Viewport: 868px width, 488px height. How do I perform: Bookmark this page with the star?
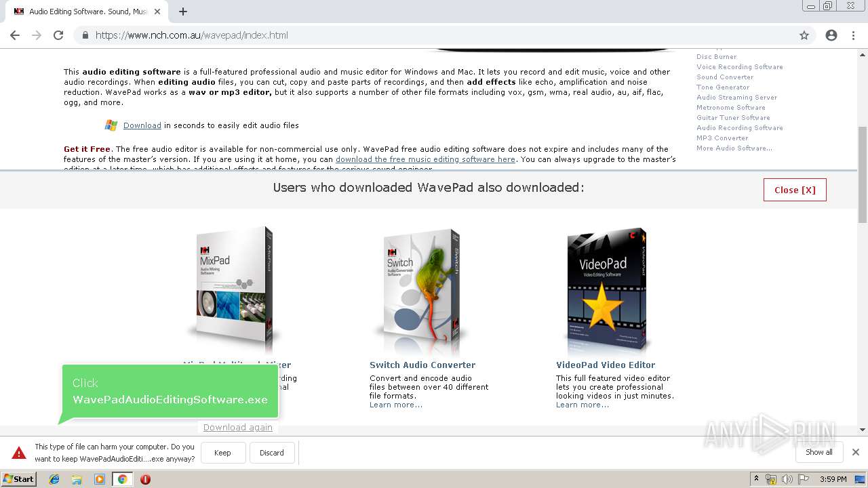click(x=804, y=35)
